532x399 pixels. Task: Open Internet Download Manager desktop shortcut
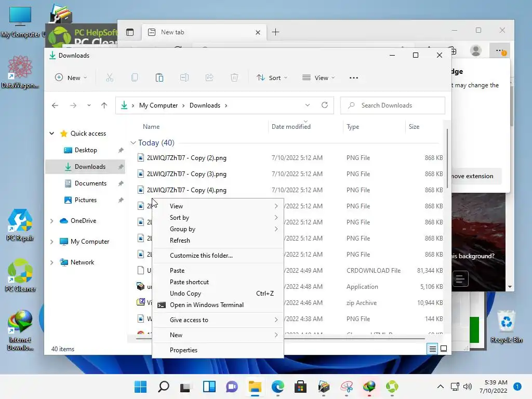[x=20, y=330]
